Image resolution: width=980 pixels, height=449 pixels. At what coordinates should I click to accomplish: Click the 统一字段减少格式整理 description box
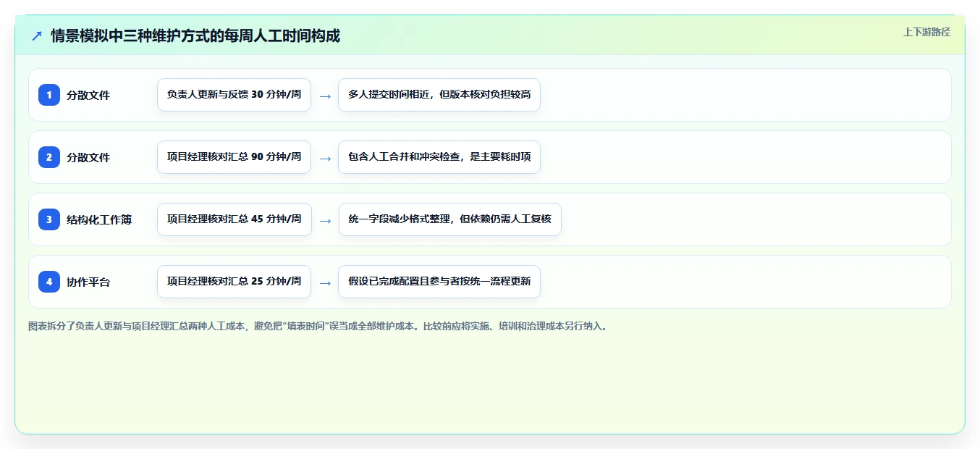coord(449,219)
